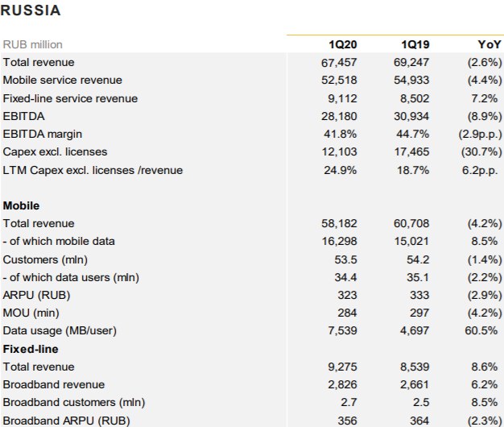Select 28,180 EBITDA value

point(339,116)
